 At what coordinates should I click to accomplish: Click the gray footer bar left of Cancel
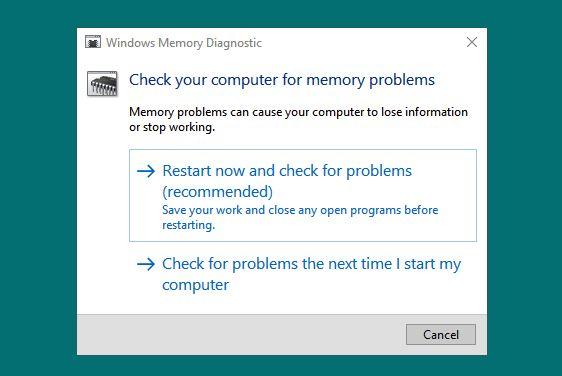point(241,334)
